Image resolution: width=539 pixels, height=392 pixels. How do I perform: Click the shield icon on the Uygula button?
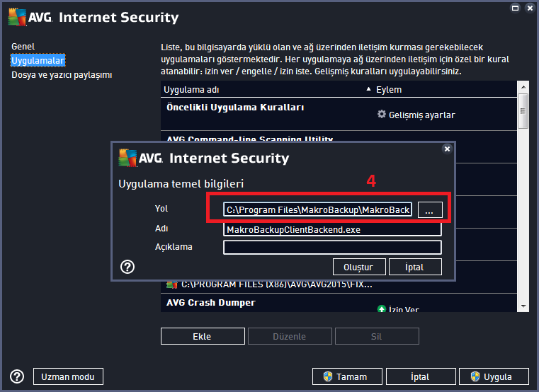(475, 376)
